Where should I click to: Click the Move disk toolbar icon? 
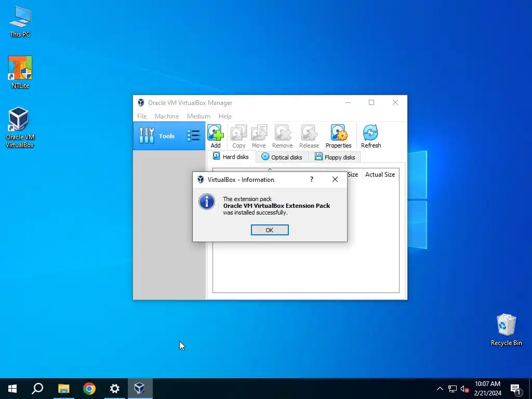(x=259, y=137)
